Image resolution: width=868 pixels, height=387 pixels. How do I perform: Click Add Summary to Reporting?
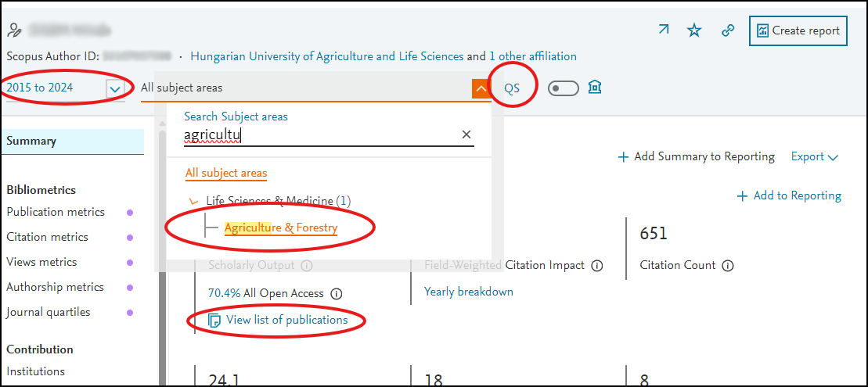[696, 157]
